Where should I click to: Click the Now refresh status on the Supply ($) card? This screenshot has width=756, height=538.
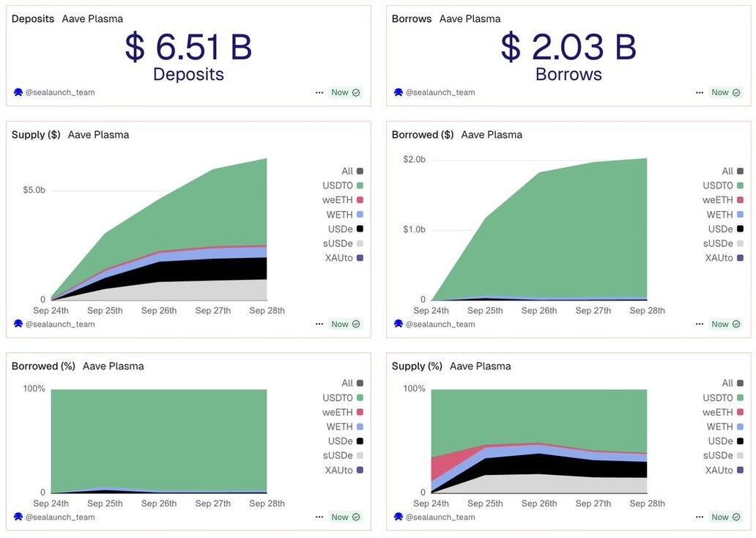[346, 324]
